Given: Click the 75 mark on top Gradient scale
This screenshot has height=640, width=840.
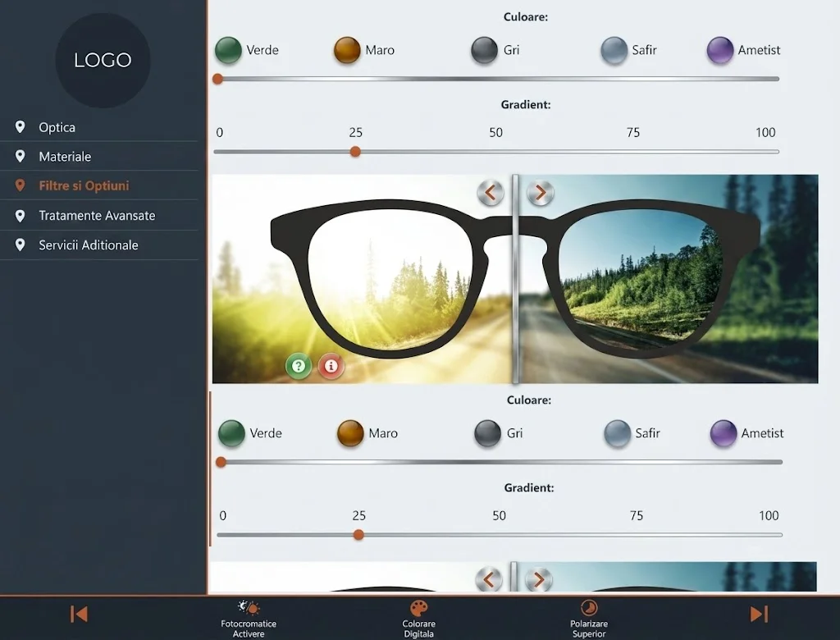Looking at the screenshot, I should [633, 132].
